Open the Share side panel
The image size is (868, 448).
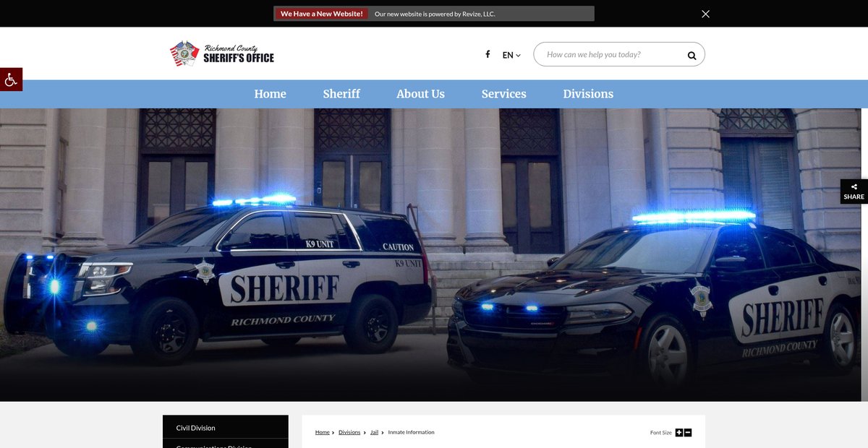[854, 191]
